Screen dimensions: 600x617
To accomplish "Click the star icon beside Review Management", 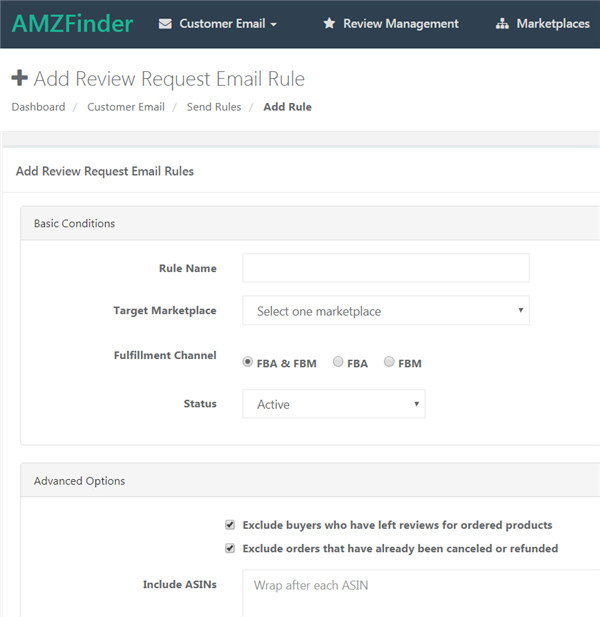I will pyautogui.click(x=329, y=24).
